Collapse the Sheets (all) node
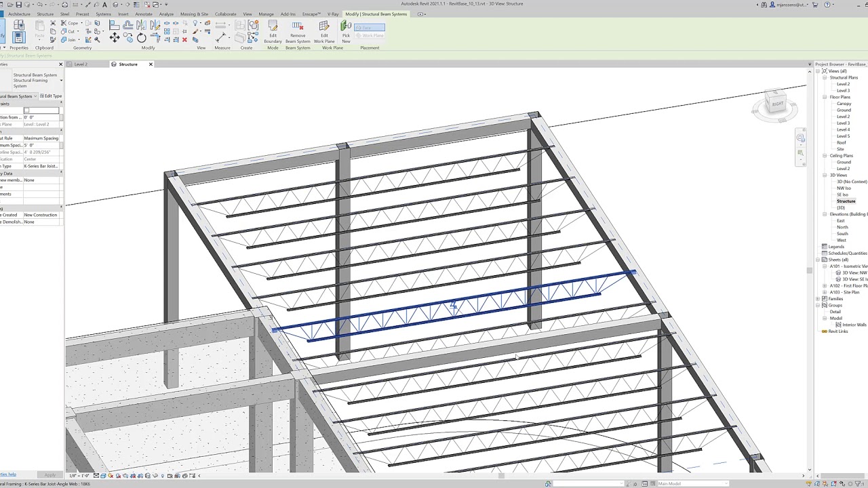Viewport: 868px width, 488px height. (x=818, y=260)
